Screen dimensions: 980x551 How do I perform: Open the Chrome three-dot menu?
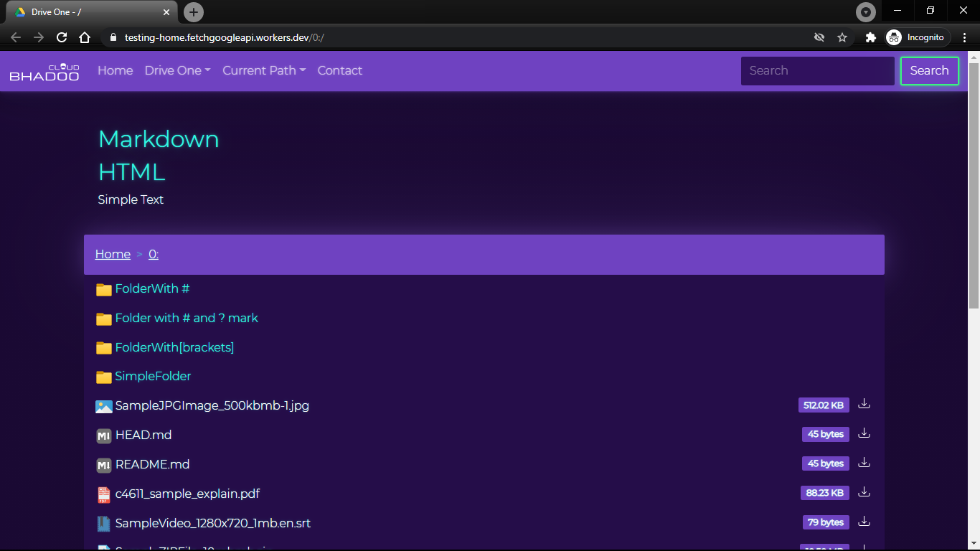click(965, 37)
